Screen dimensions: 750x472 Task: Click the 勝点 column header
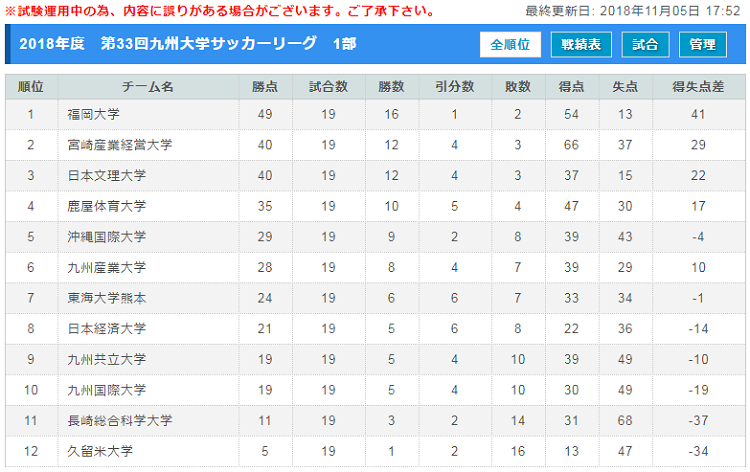pyautogui.click(x=265, y=87)
